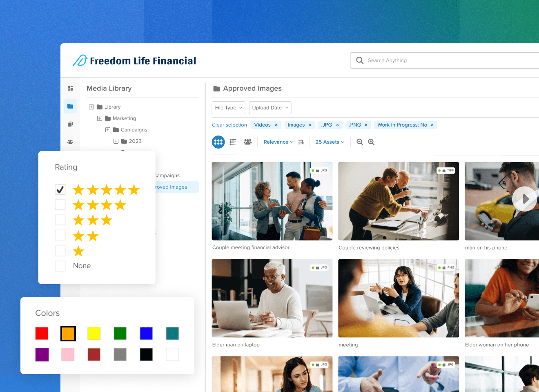
Task: Open the Relevance sort dropdown
Action: click(x=278, y=142)
